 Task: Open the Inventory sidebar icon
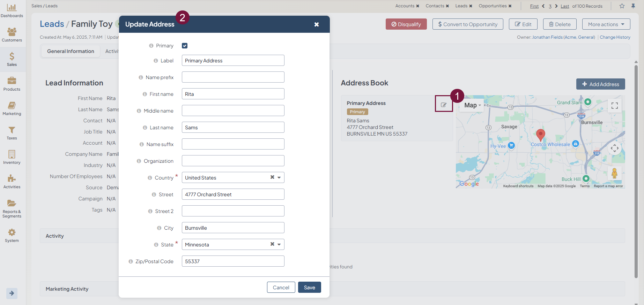(12, 157)
